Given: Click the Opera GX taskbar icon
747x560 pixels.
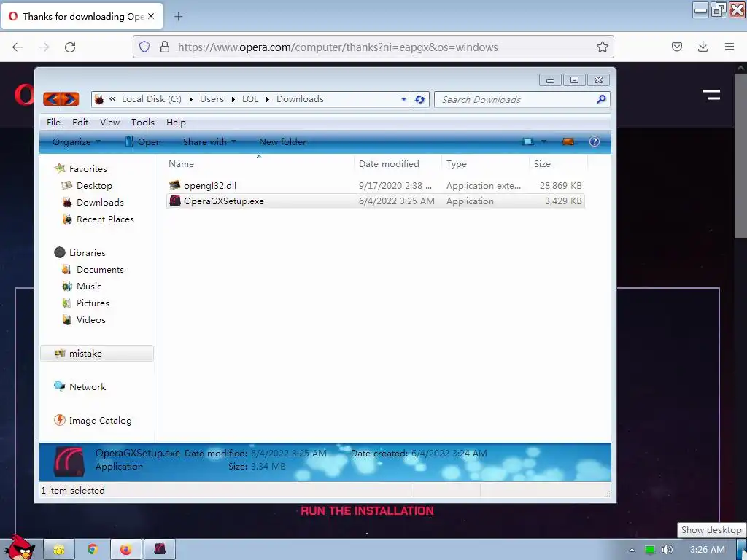Looking at the screenshot, I should 160,550.
